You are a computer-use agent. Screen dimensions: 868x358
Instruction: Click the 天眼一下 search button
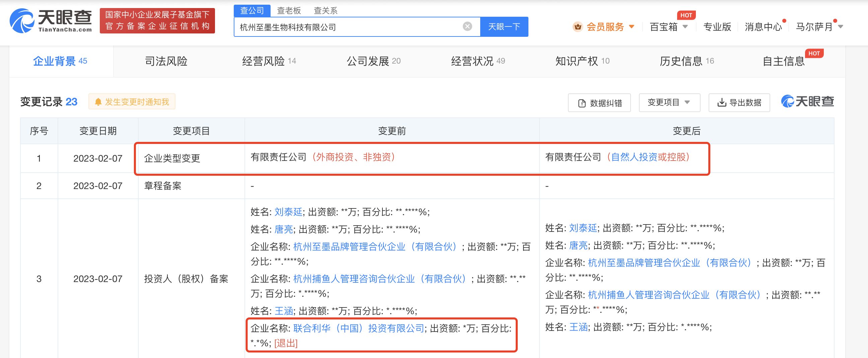pos(504,27)
